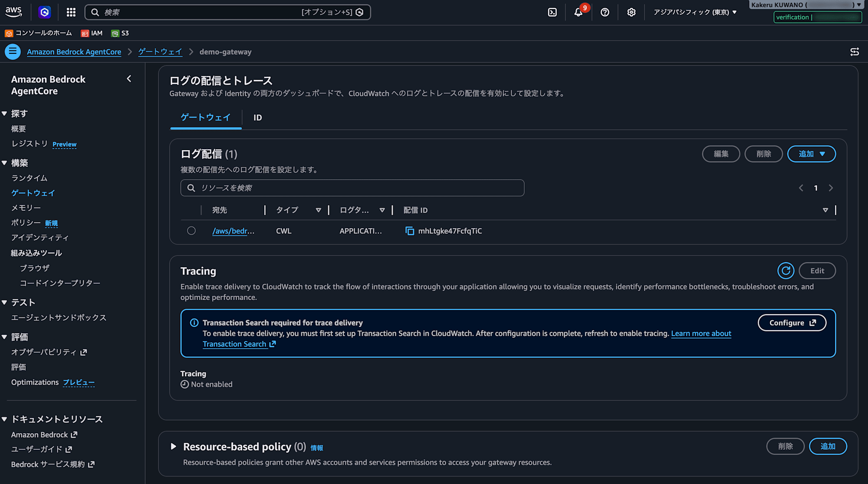Image resolution: width=868 pixels, height=484 pixels.
Task: Click the 削除 button for log delivery
Action: [x=763, y=154]
